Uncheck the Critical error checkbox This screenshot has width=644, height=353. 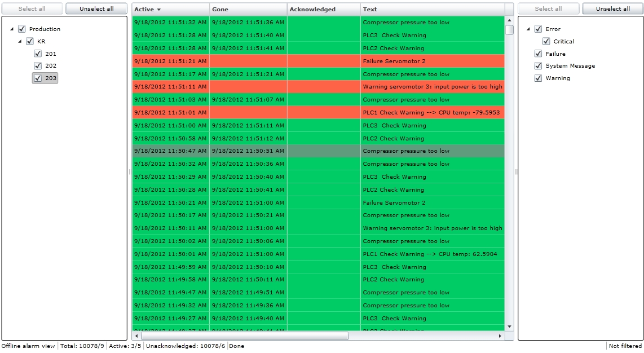[x=546, y=41]
